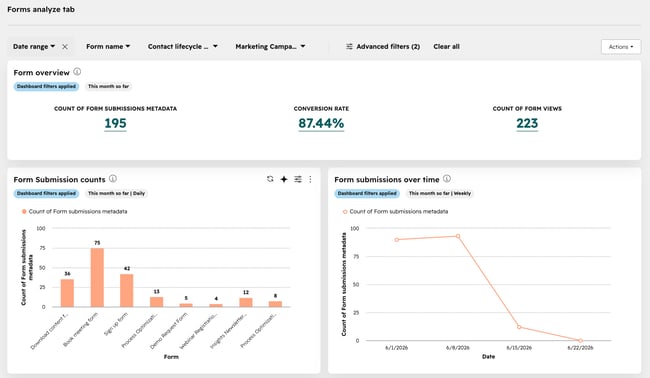Click the Form Submission counts info icon
The height and width of the screenshot is (378, 650).
coord(113,179)
